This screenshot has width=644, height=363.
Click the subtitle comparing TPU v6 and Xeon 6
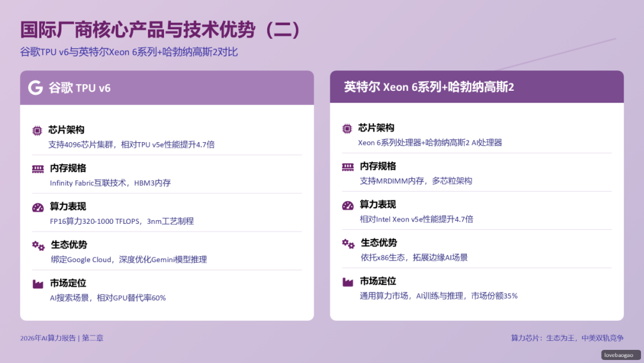129,52
